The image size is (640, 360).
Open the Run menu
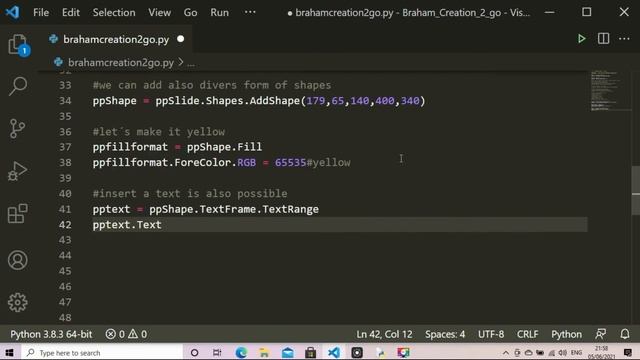pos(220,12)
